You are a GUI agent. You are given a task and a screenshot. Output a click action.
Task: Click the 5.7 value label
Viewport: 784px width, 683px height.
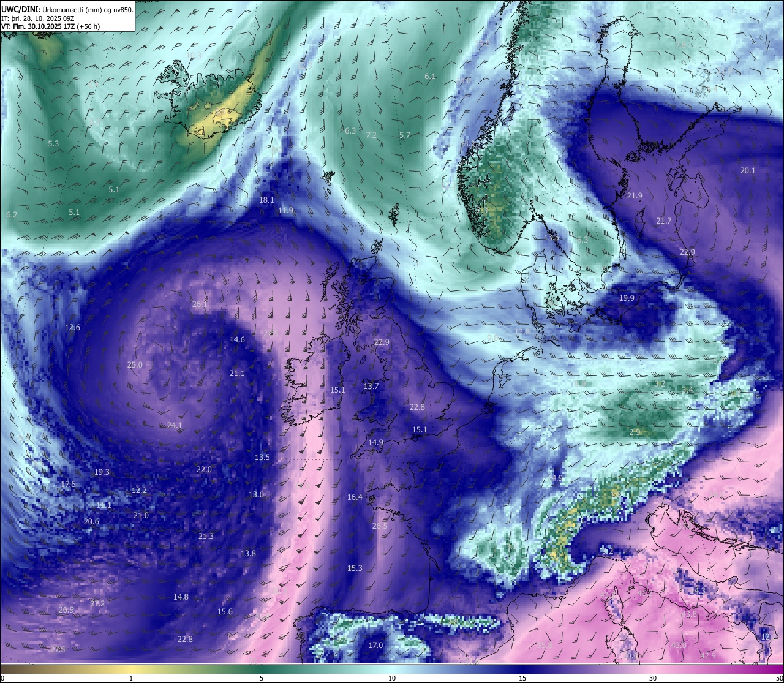[x=404, y=135]
